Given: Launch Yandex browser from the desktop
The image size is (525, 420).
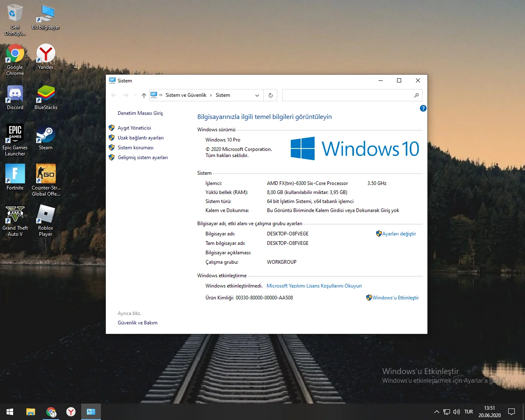Looking at the screenshot, I should [x=46, y=57].
